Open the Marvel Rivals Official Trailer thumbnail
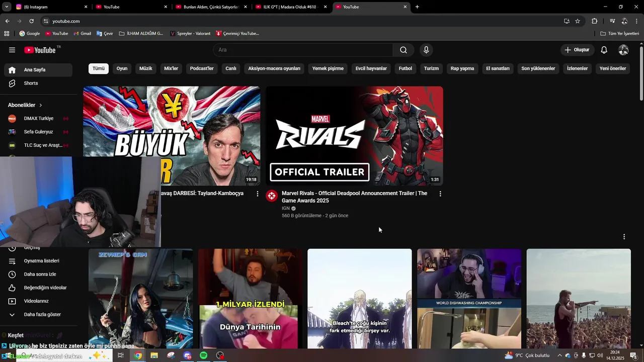 point(355,136)
